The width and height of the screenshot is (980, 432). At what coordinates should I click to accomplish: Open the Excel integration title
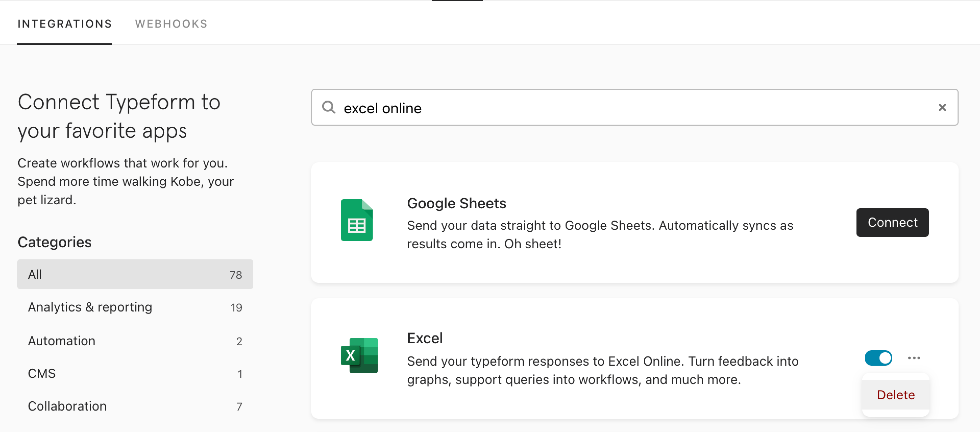click(x=425, y=338)
